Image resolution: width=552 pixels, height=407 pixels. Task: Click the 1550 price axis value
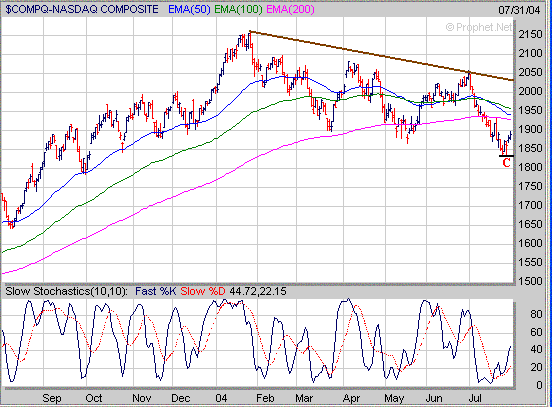coord(530,262)
